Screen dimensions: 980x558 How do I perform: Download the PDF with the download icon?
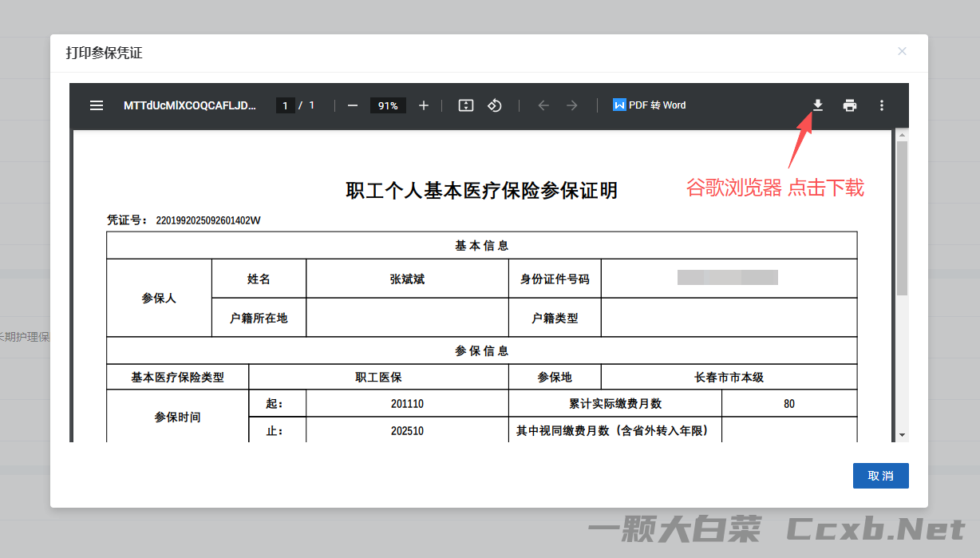818,105
